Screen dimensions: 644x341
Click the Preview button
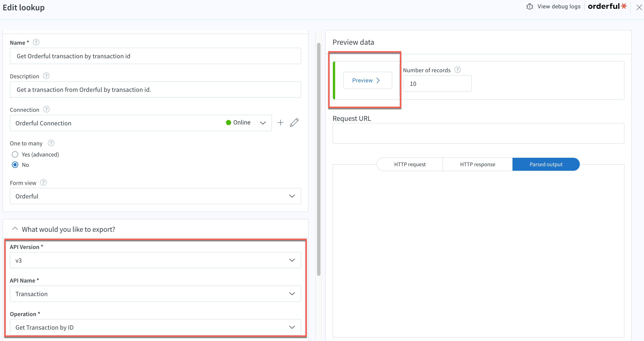pos(368,80)
